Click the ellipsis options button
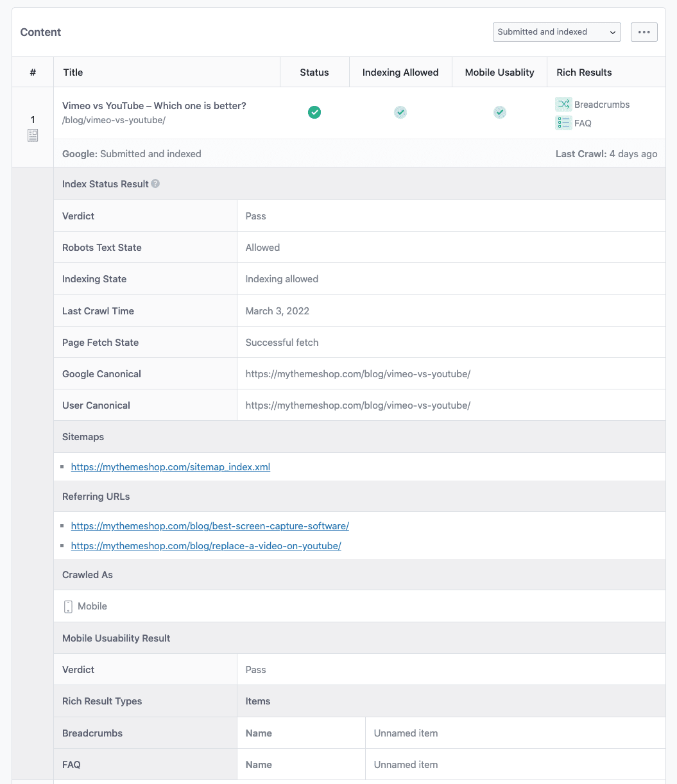This screenshot has height=784, width=677. tap(644, 31)
